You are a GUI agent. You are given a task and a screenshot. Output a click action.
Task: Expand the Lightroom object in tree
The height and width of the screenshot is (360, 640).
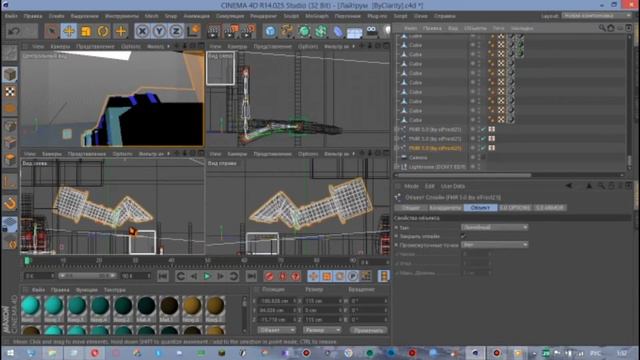tap(396, 167)
